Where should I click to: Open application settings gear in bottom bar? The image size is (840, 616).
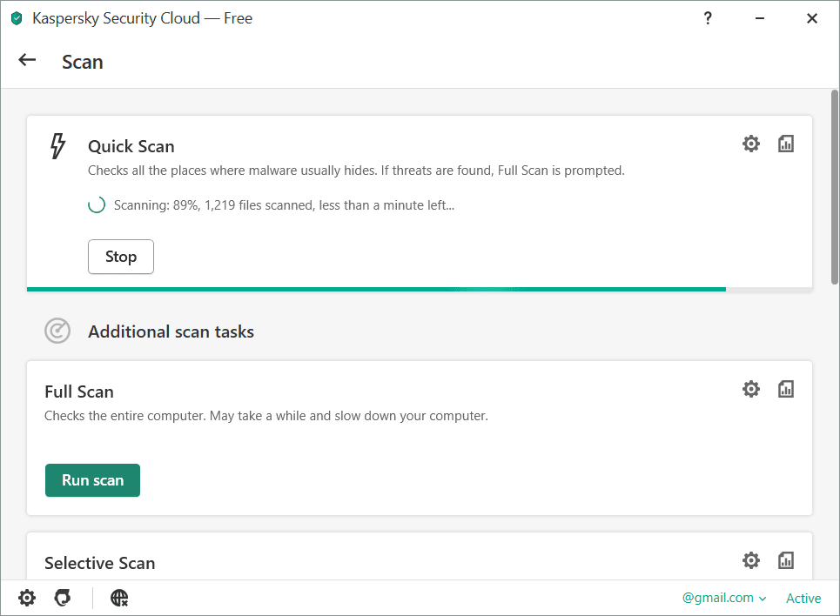(x=28, y=598)
